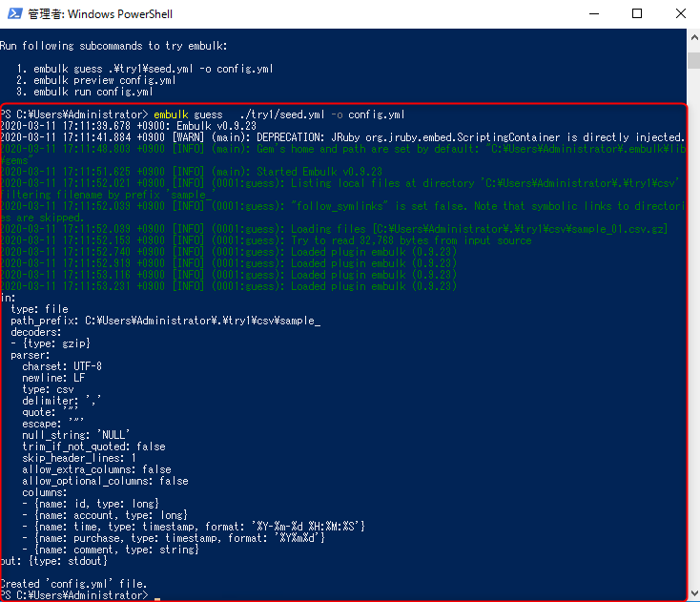Click the '{name: account, type: long}' column line
This screenshot has width=700, height=602.
(x=105, y=515)
